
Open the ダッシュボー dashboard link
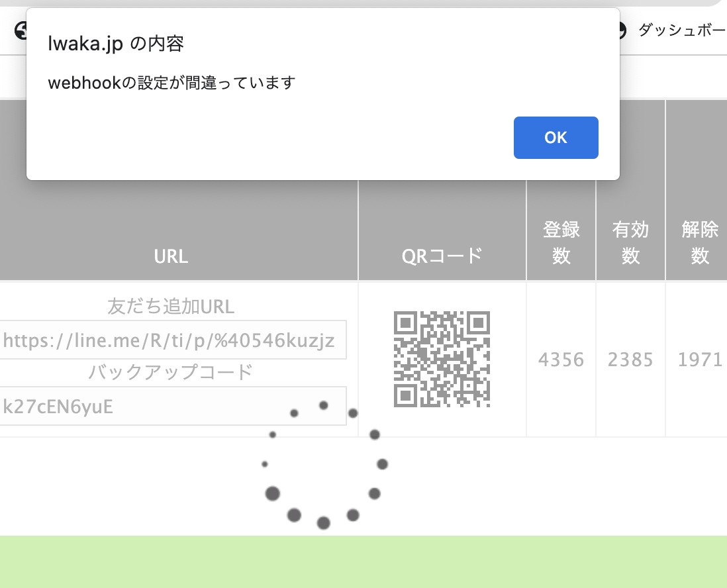coord(681,30)
